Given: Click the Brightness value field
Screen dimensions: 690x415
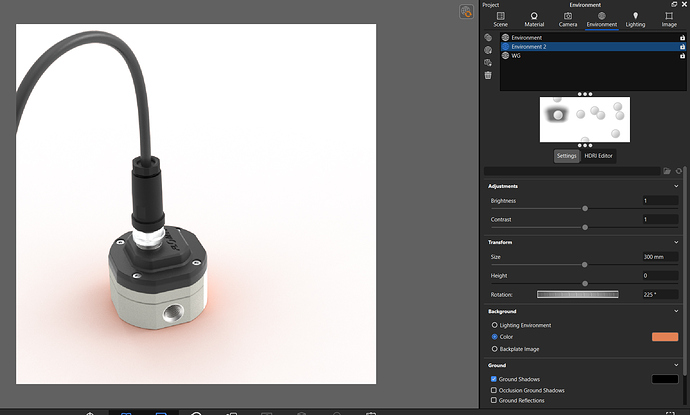Looking at the screenshot, I should tap(660, 201).
